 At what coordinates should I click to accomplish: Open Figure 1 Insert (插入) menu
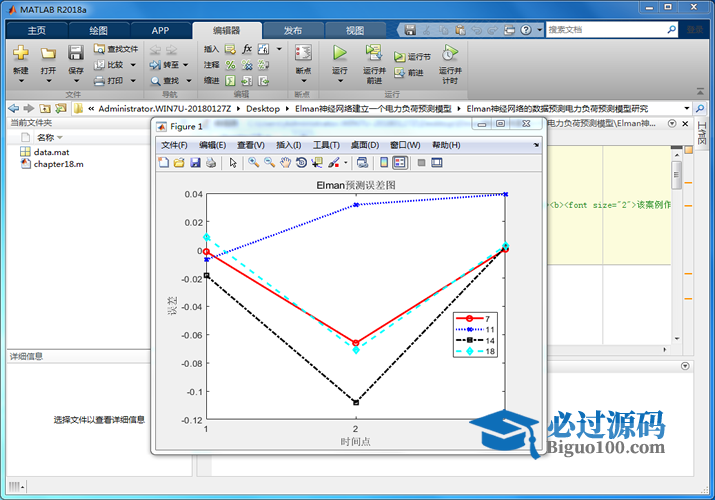click(289, 145)
